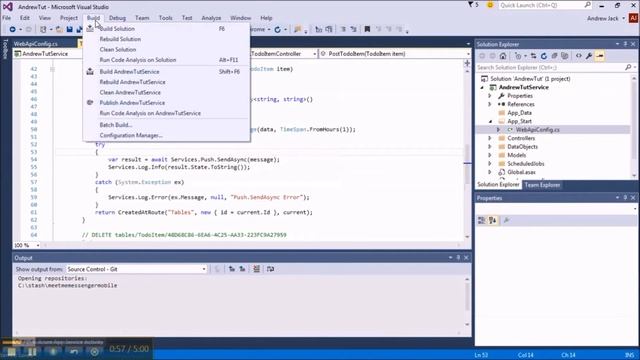Click the Clear All icon in Output toolbar
The width and height of the screenshot is (640, 360).
coord(256,269)
